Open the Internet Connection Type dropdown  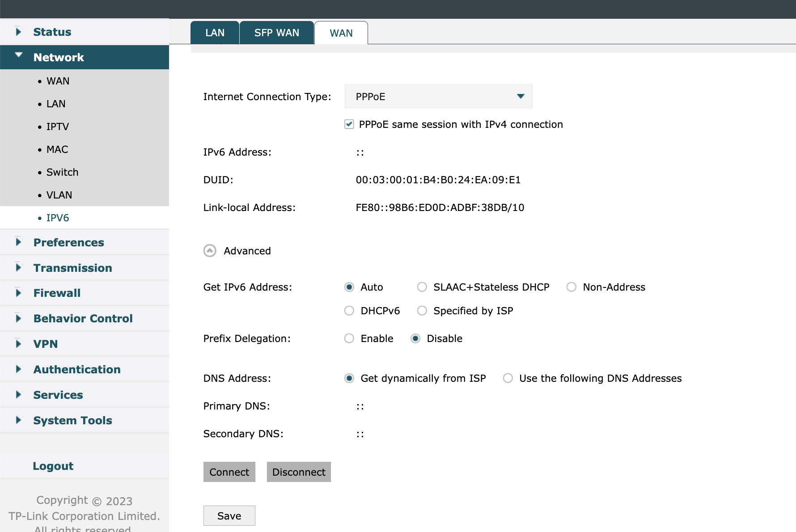[x=438, y=96]
